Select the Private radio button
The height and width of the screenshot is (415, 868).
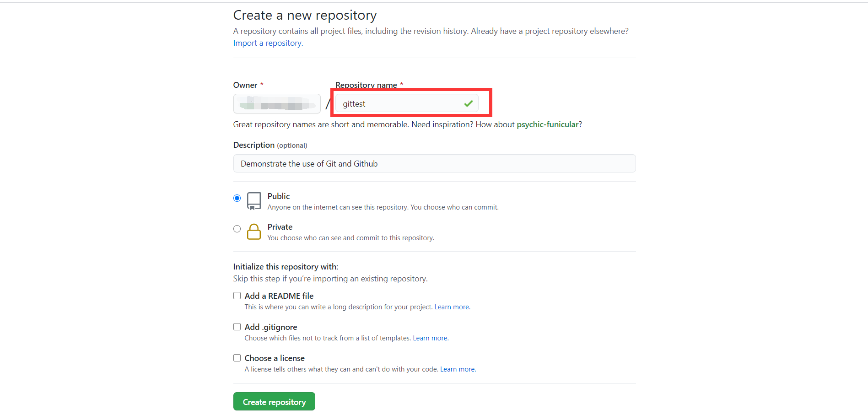coord(237,229)
